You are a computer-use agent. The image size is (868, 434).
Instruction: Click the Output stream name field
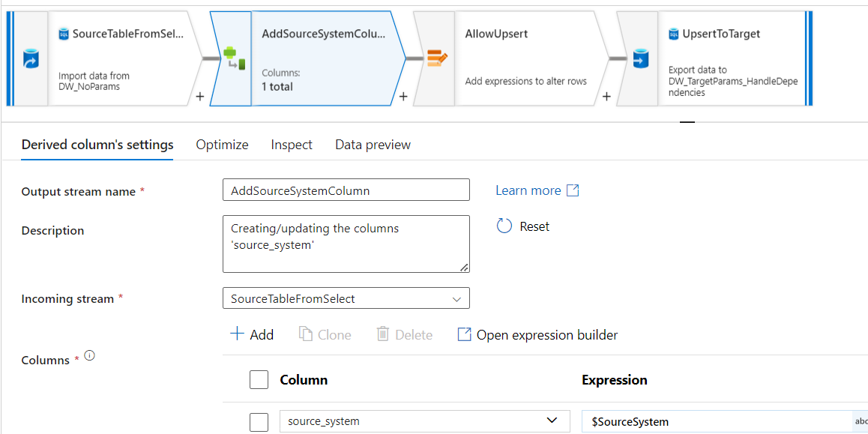(346, 190)
